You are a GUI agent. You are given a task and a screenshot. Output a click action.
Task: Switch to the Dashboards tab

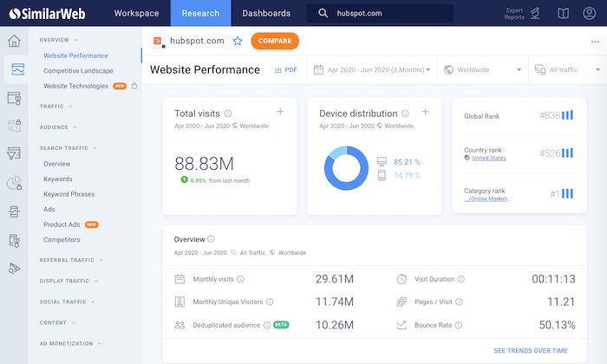pos(266,13)
